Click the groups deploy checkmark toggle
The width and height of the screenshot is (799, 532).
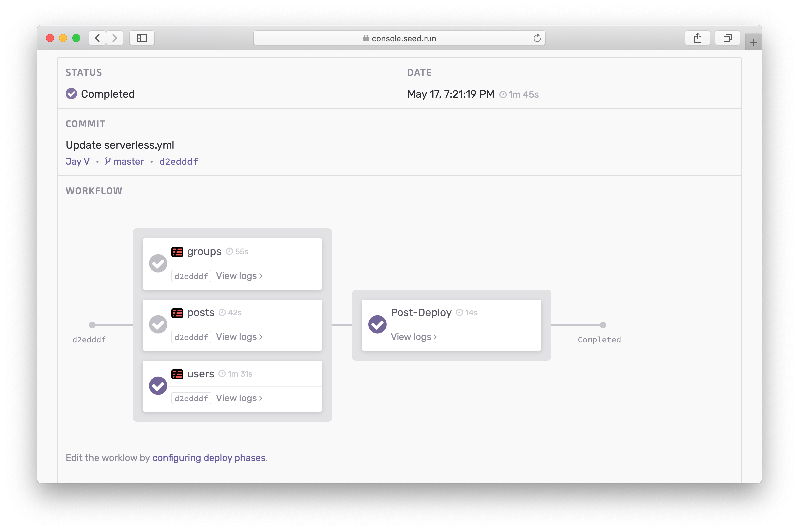158,262
